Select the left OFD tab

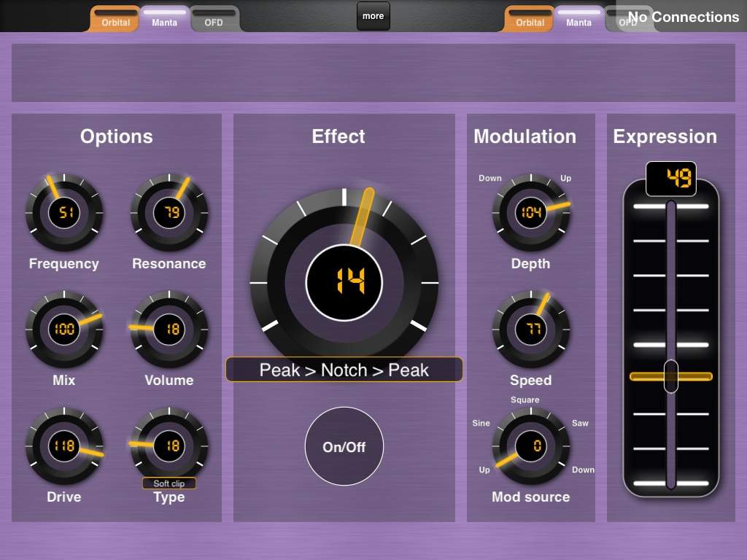[x=214, y=19]
